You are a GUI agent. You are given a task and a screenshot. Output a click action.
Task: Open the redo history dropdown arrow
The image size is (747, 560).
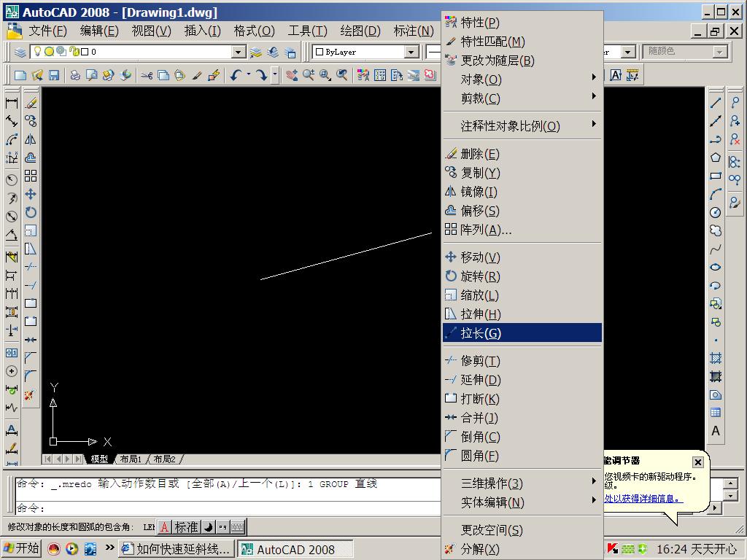(274, 75)
